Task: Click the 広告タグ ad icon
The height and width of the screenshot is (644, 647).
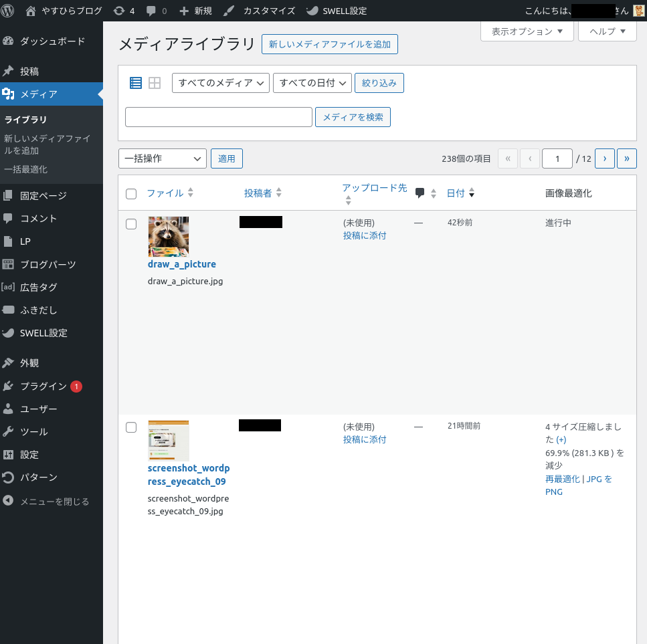Action: click(8, 286)
